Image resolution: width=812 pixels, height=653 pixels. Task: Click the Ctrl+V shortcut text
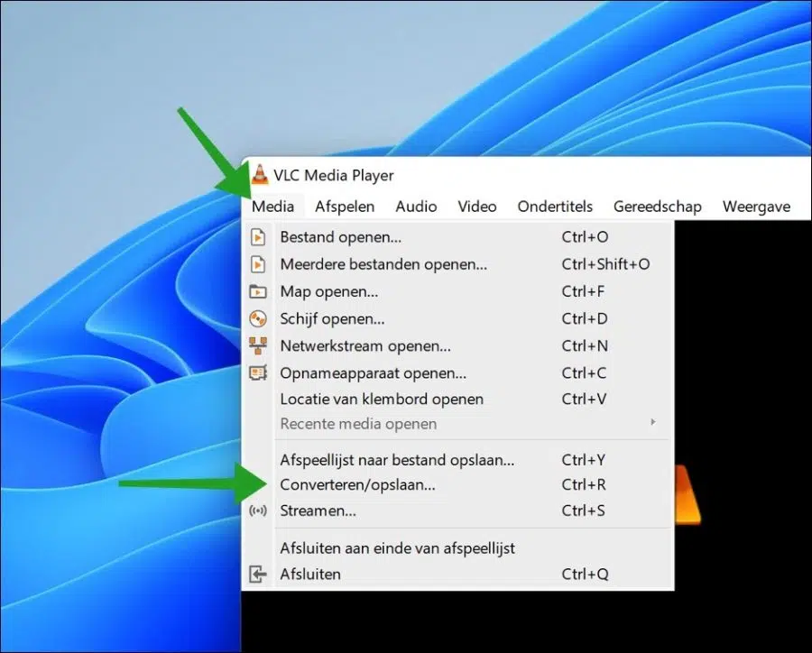(x=584, y=400)
